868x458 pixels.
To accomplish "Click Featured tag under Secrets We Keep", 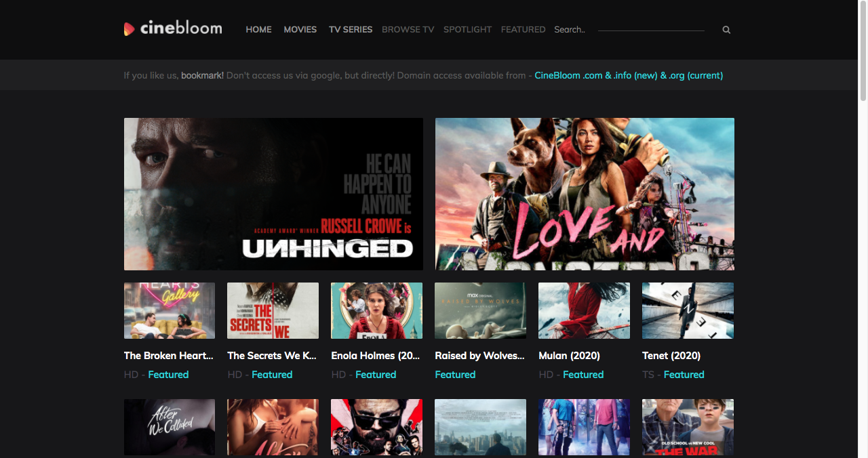I will (272, 375).
